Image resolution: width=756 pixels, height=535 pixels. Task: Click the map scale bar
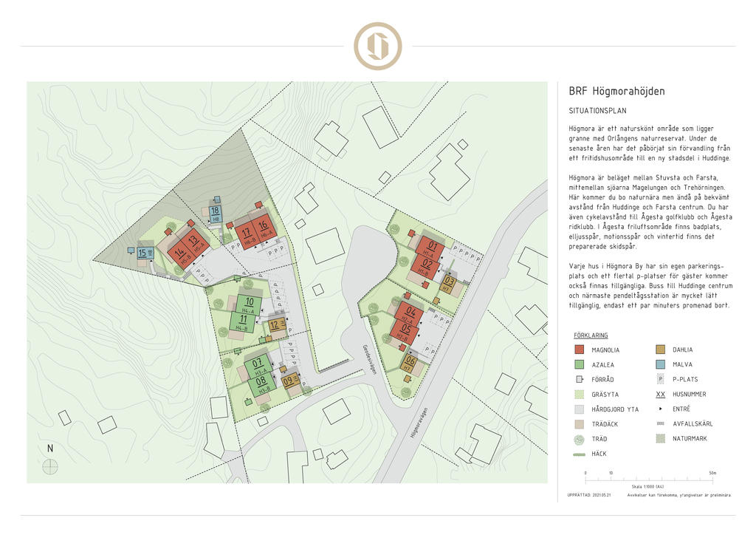(648, 480)
